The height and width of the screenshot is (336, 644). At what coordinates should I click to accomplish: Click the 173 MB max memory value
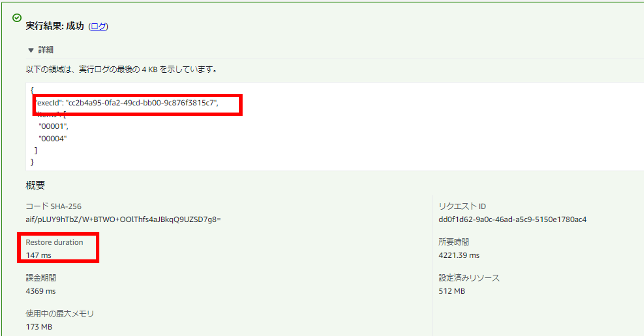(39, 327)
